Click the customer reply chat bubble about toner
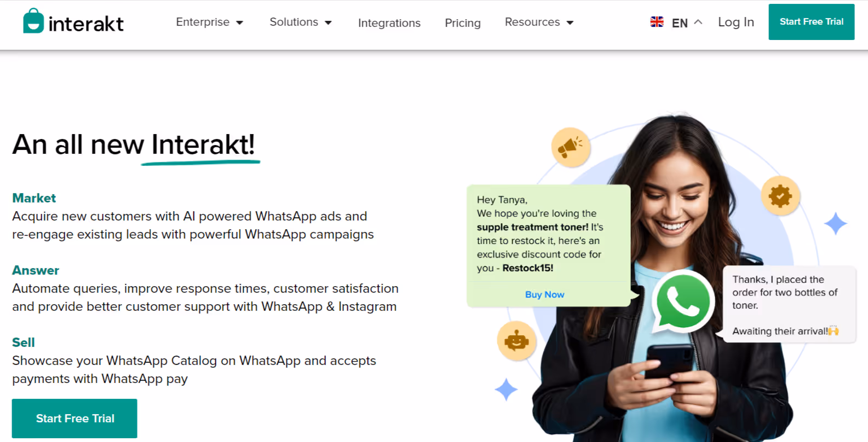The height and width of the screenshot is (442, 868). (789, 304)
